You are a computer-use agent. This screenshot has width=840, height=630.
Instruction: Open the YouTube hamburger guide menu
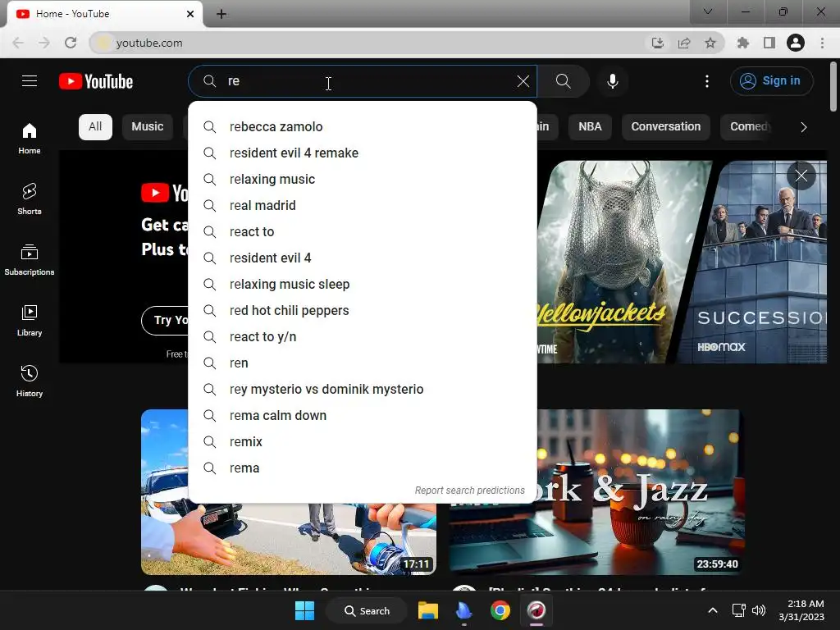(30, 81)
